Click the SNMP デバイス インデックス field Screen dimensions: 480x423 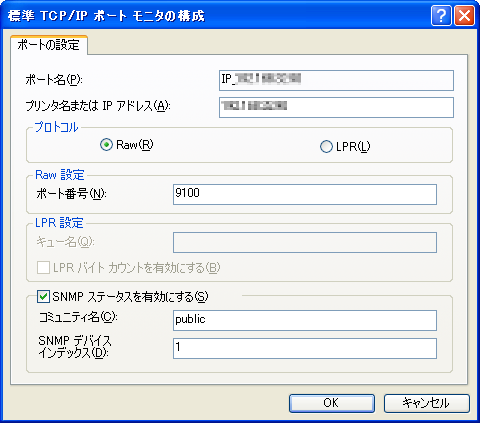coord(305,348)
